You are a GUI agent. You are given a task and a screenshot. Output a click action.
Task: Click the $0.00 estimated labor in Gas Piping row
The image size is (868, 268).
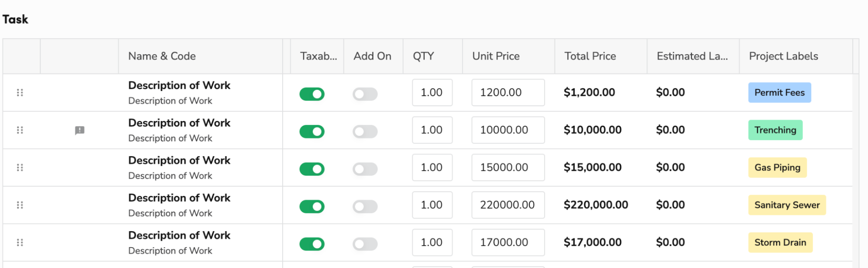click(670, 167)
